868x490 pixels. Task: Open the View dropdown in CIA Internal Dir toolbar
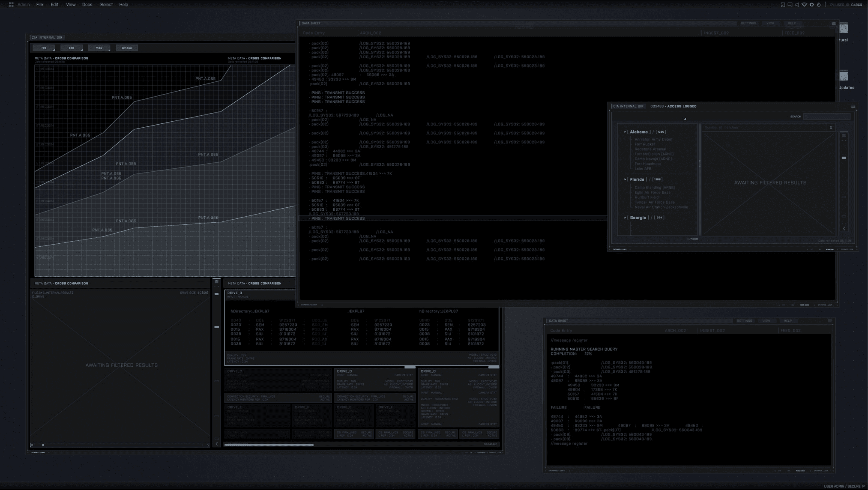(x=99, y=48)
